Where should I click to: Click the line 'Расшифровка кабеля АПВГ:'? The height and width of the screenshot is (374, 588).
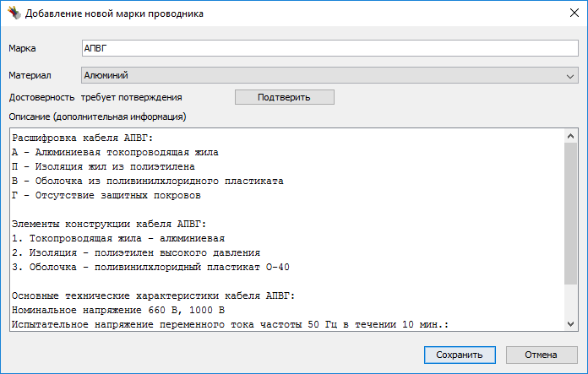pos(83,138)
